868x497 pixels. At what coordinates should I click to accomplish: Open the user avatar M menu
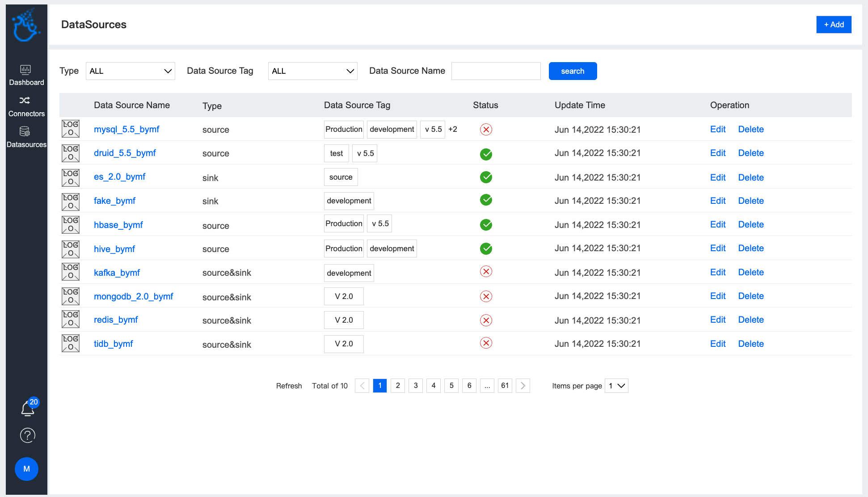pyautogui.click(x=26, y=469)
